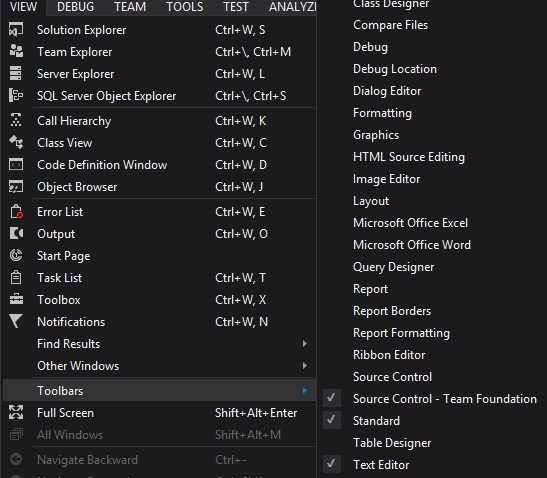Uncheck the Text Editor toolbar checkmark
Screen dimensions: 547x478
[x=331, y=464]
